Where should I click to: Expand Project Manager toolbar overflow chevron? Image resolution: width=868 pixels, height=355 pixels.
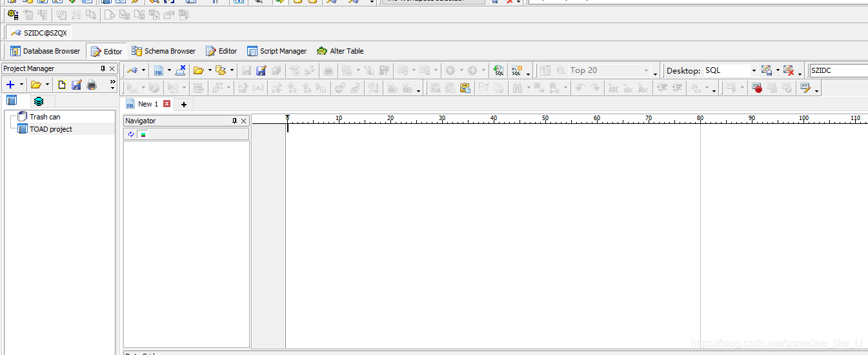(x=113, y=85)
